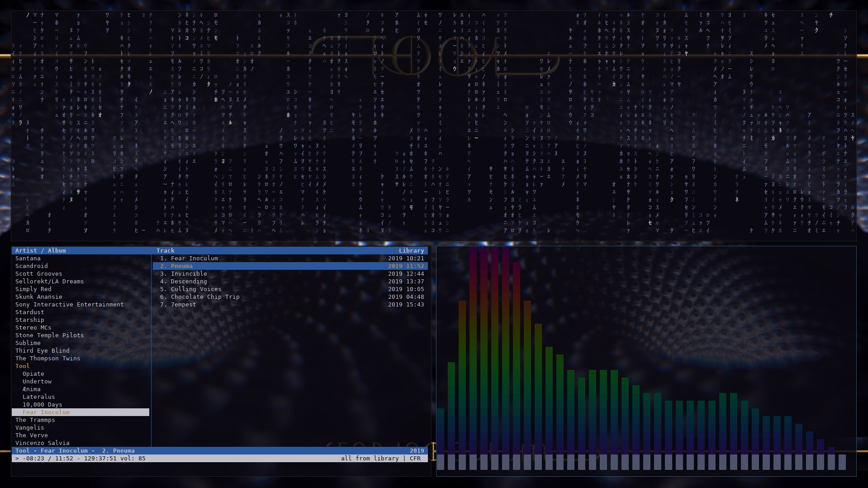Select Scandroid in artist list
The width and height of the screenshot is (868, 488).
(31, 266)
